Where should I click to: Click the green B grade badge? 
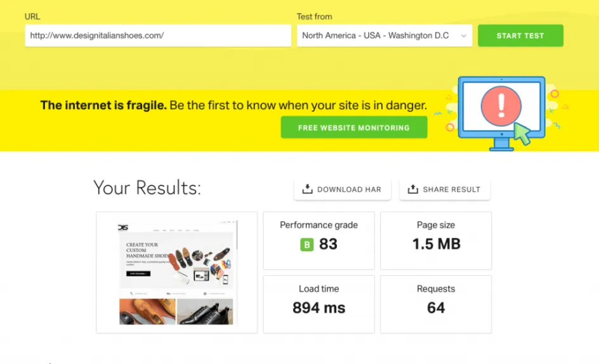pyautogui.click(x=307, y=244)
